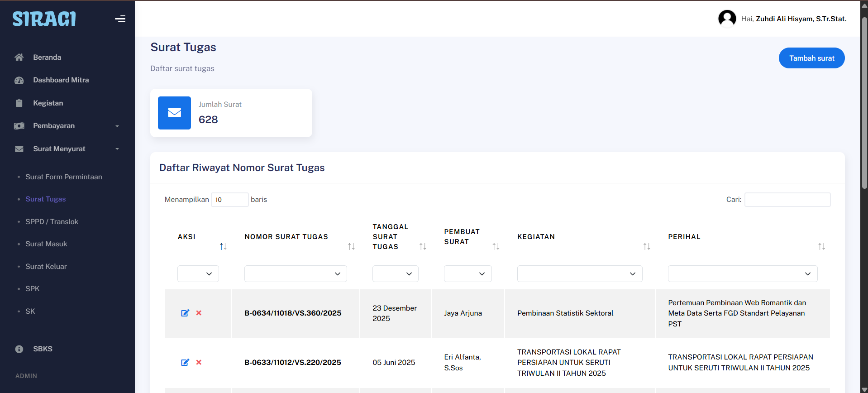Go to Dashboard Mitra page

pyautogui.click(x=61, y=80)
